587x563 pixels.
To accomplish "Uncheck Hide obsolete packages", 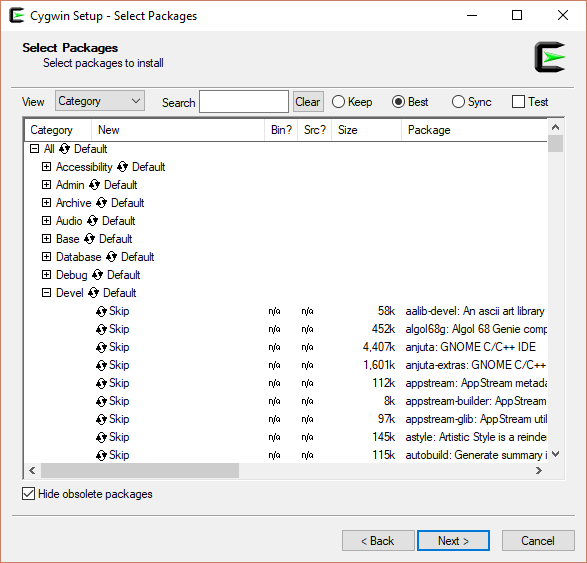I will click(x=28, y=494).
